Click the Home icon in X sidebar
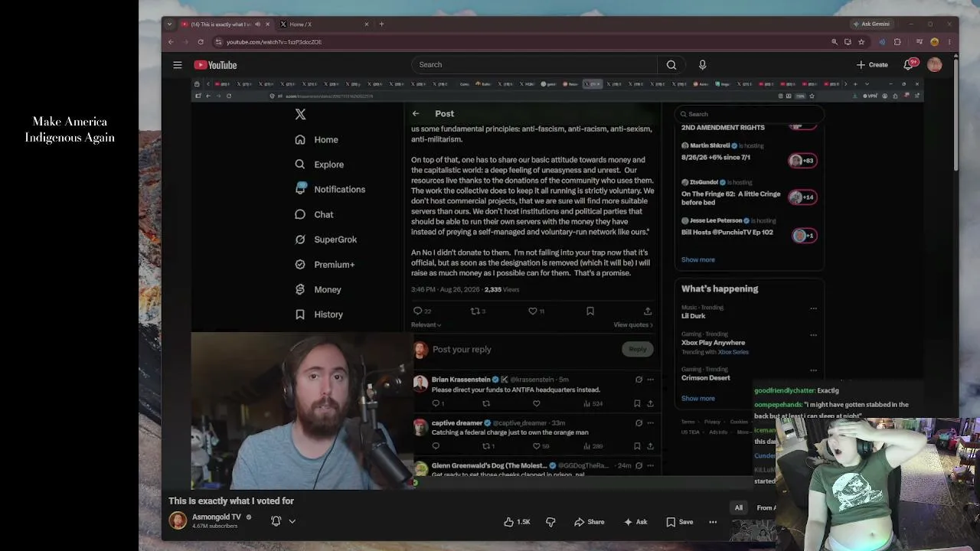This screenshot has width=980, height=551. pyautogui.click(x=300, y=140)
